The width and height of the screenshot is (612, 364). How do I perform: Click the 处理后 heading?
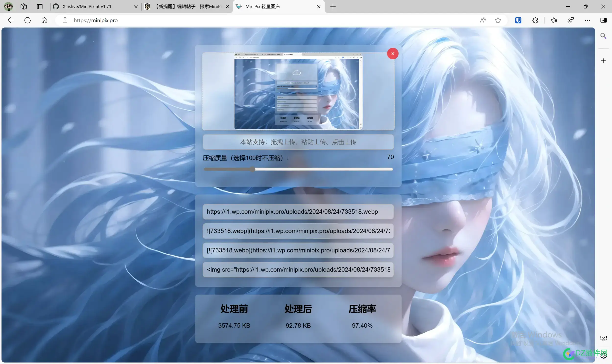(x=298, y=309)
